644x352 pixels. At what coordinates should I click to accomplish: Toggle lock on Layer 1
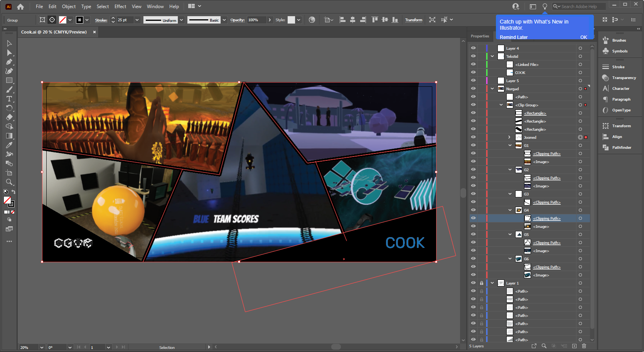click(481, 283)
